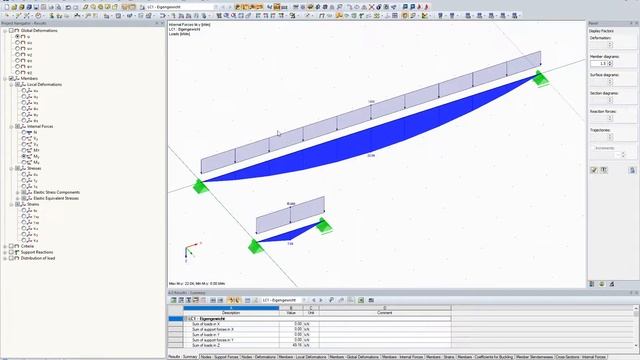This screenshot has width=640, height=360.
Task: Expand Elastic Equivalent Stresses node
Action: click(18, 198)
